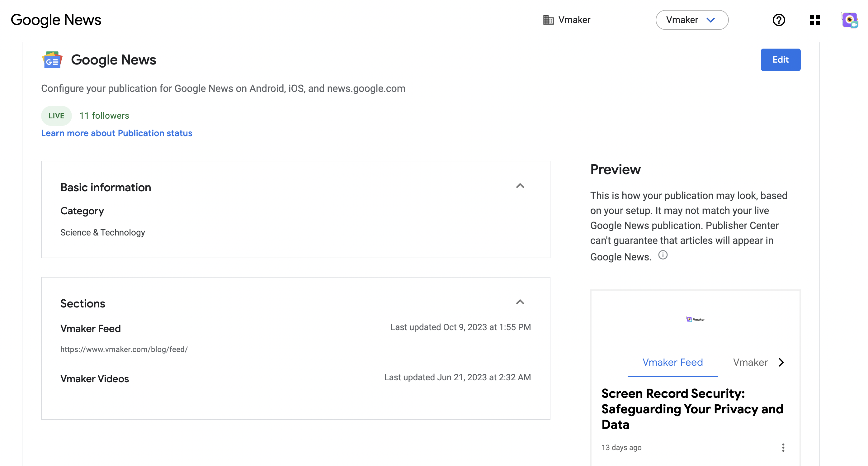Open Learn more about Publication status link
868x466 pixels.
point(116,133)
